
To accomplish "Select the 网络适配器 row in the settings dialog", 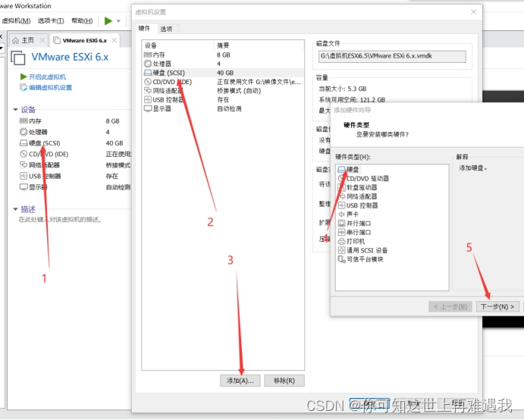I will click(223, 91).
